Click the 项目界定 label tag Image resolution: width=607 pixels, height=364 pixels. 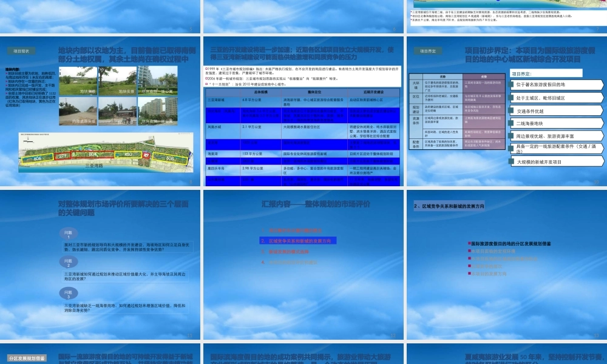[428, 51]
